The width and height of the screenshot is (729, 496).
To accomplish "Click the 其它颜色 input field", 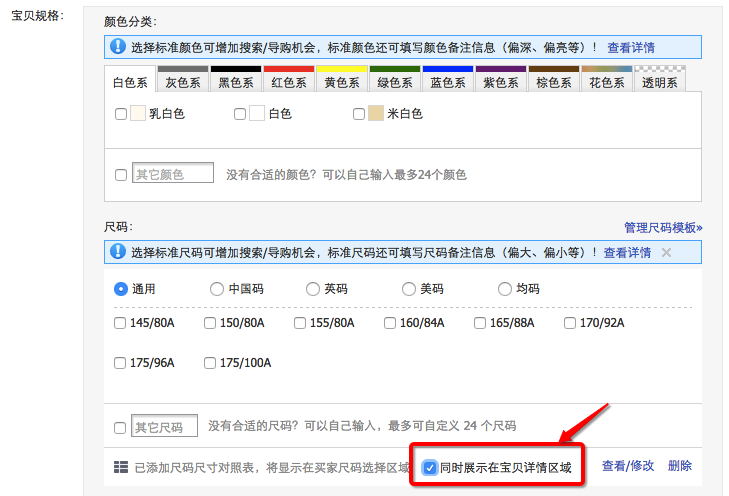I will pyautogui.click(x=173, y=172).
